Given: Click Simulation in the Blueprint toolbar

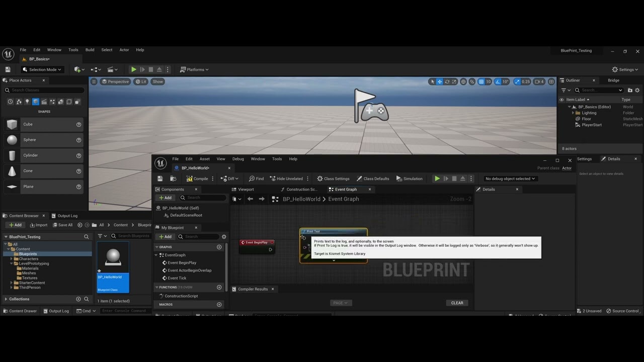Looking at the screenshot, I should click(x=409, y=178).
